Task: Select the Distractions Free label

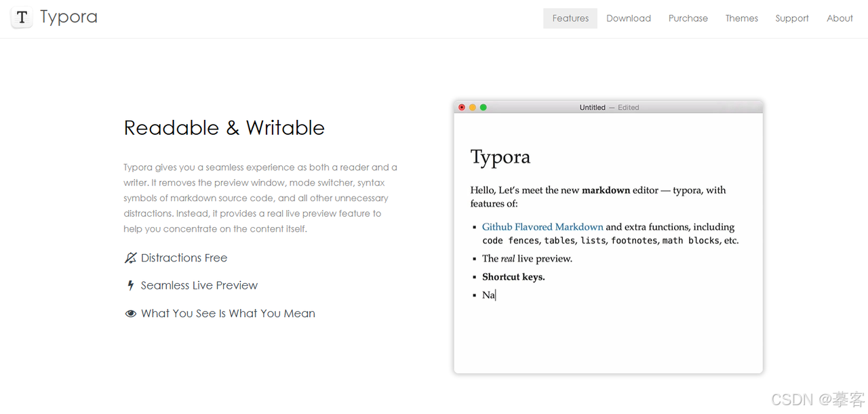Action: click(184, 258)
